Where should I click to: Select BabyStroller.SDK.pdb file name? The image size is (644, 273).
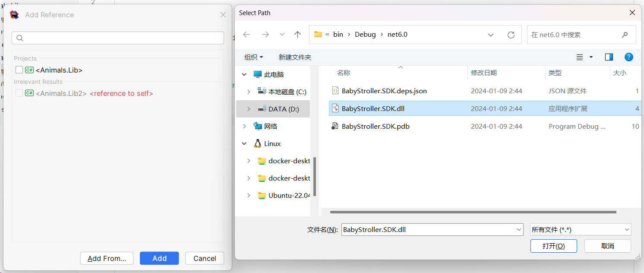pyautogui.click(x=376, y=126)
